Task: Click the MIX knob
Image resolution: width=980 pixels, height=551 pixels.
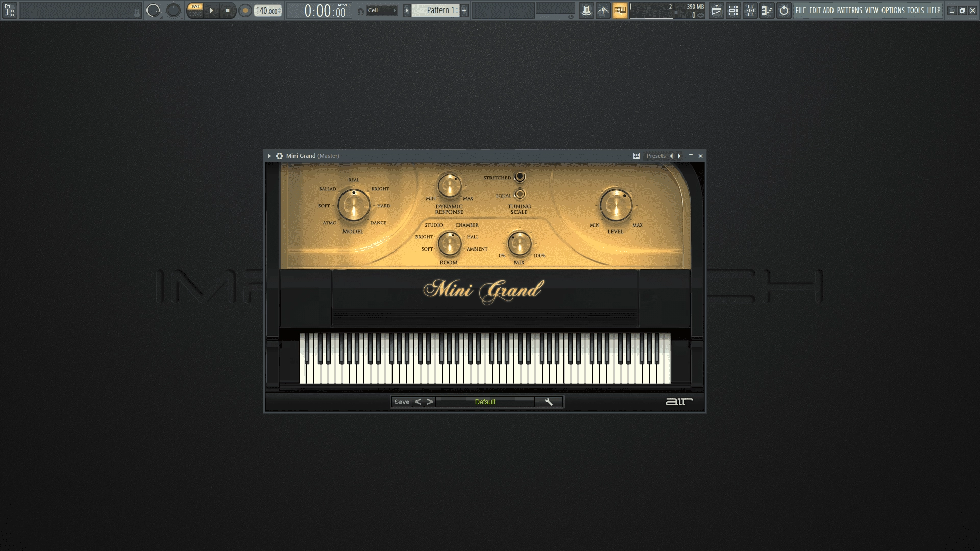Action: 520,243
